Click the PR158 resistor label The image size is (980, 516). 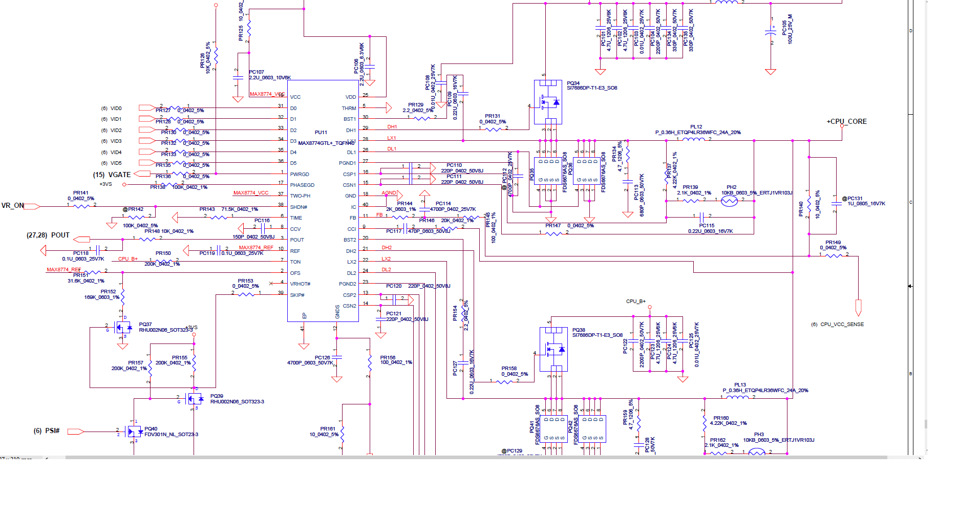509,369
